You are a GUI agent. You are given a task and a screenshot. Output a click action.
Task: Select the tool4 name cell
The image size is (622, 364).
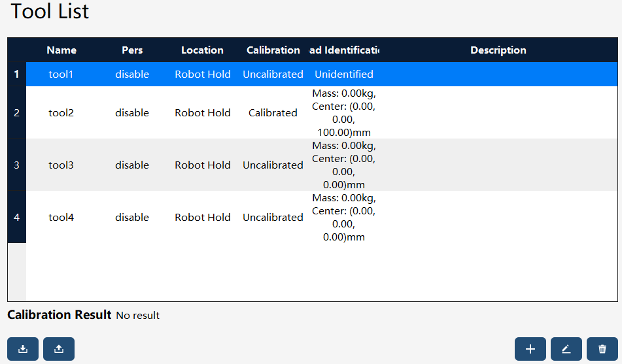(61, 218)
